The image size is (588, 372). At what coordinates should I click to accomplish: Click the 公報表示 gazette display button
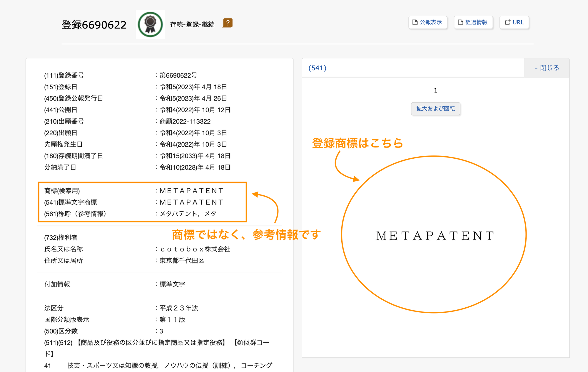[x=428, y=22]
